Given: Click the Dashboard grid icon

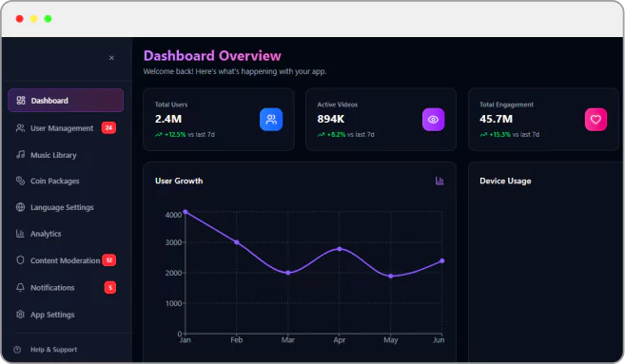Looking at the screenshot, I should (x=21, y=101).
